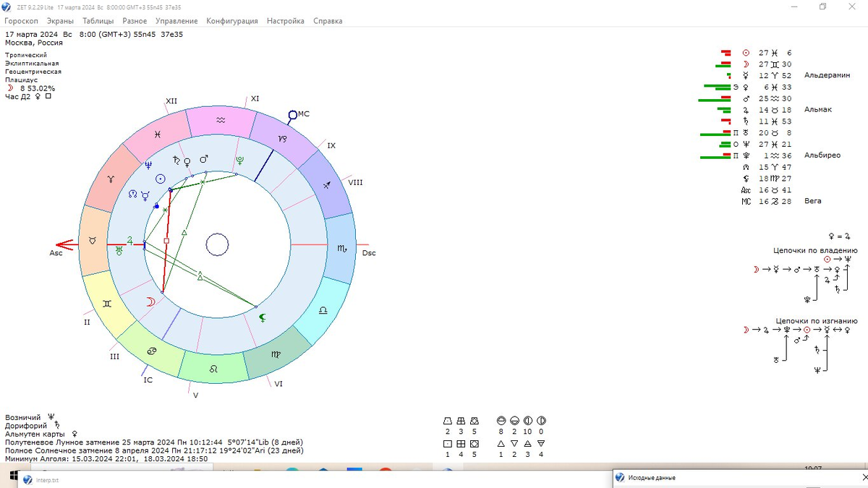Select the Sun symbol in the chart wheel
868x488 pixels.
[x=161, y=179]
